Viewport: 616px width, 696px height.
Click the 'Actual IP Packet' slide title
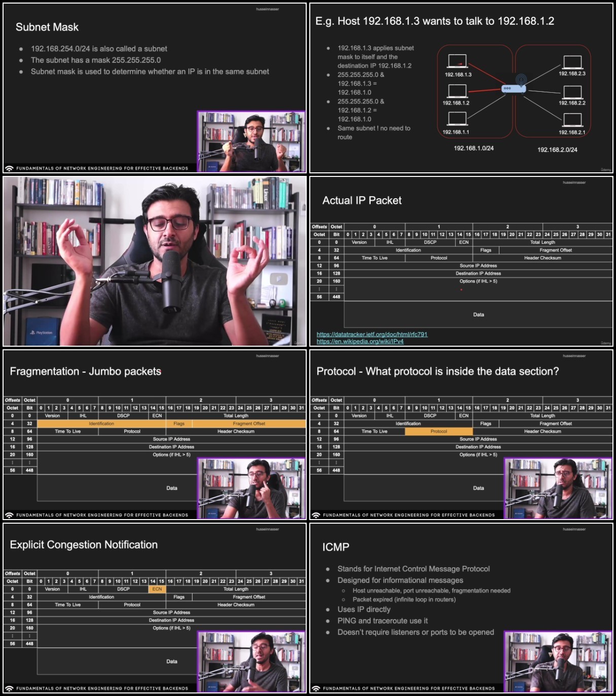click(x=362, y=201)
